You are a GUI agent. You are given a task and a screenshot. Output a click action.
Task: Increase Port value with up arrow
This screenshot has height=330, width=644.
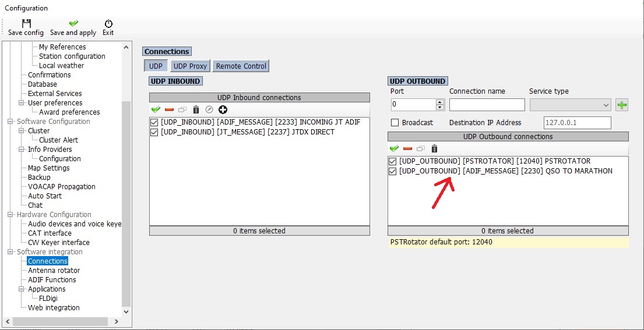click(440, 102)
